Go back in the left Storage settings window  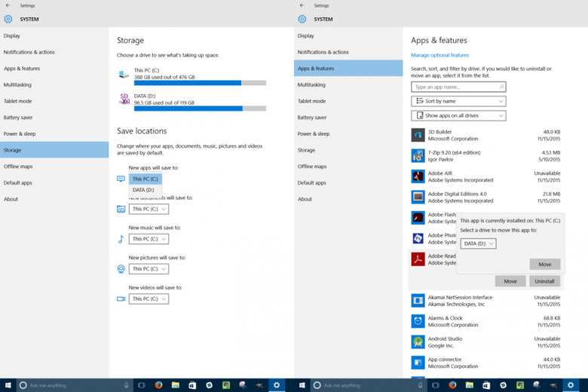point(8,5)
